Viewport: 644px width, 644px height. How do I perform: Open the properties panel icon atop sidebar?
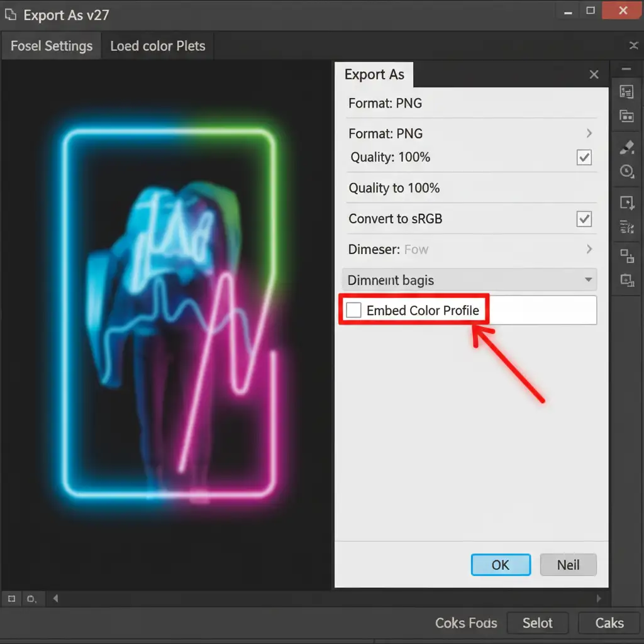click(626, 92)
